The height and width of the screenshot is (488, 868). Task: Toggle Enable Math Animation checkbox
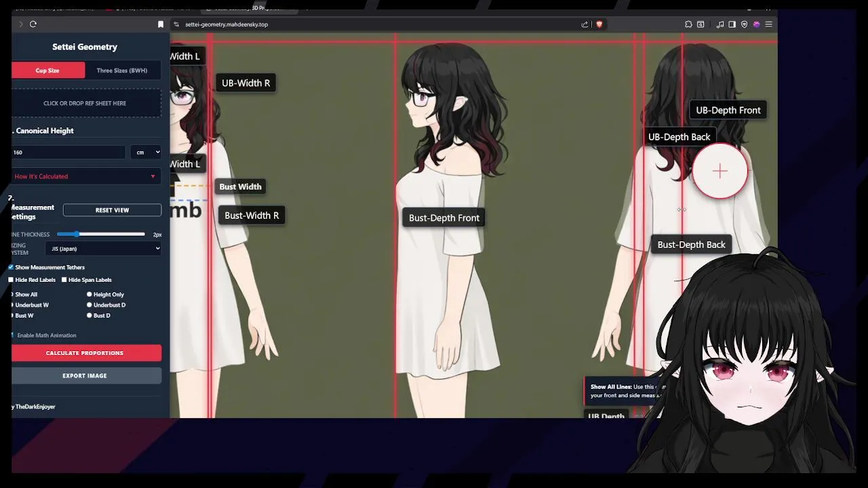(x=12, y=335)
